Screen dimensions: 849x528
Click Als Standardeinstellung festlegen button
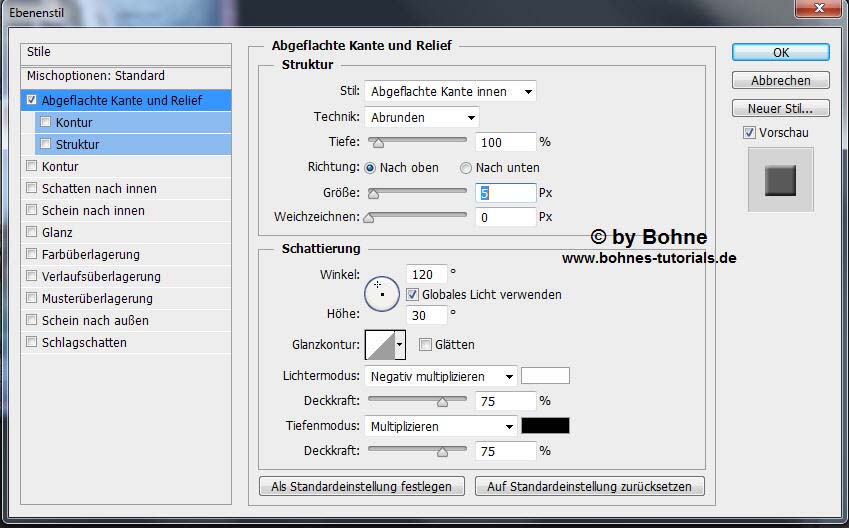coord(362,487)
